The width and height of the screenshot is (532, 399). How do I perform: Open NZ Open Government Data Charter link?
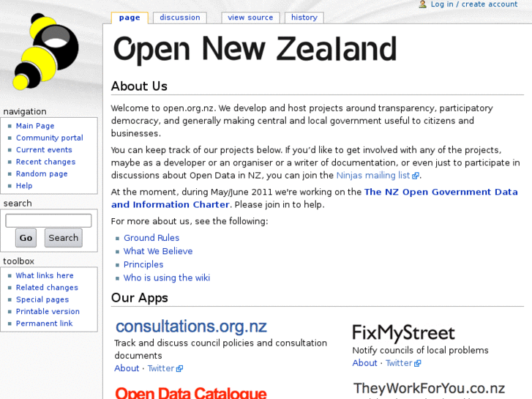tap(314, 198)
